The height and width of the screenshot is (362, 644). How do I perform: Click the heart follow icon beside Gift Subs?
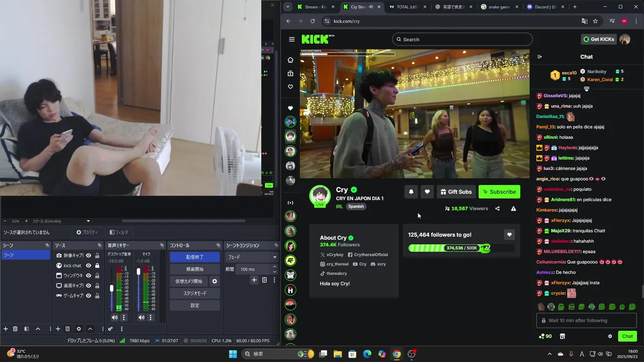pyautogui.click(x=427, y=192)
